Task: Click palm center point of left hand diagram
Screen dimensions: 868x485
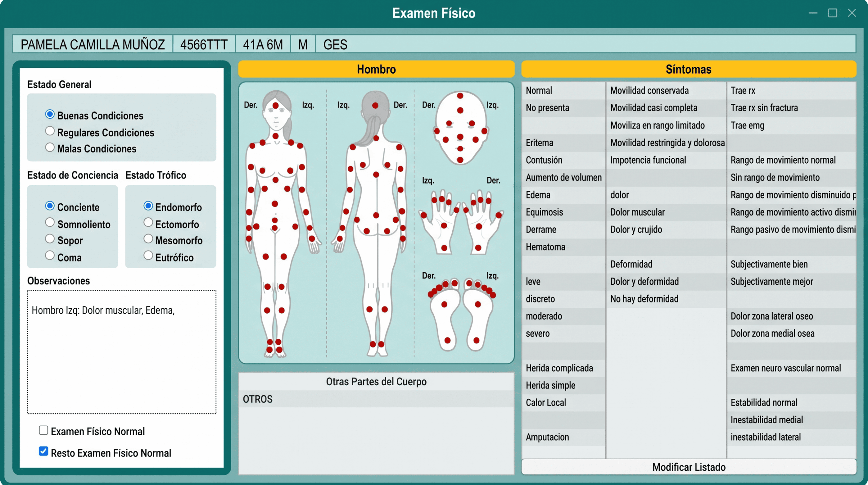Action: (x=444, y=225)
